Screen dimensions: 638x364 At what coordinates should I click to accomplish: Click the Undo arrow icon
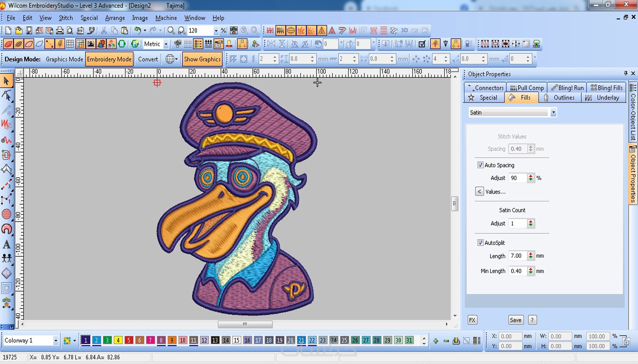(x=138, y=30)
